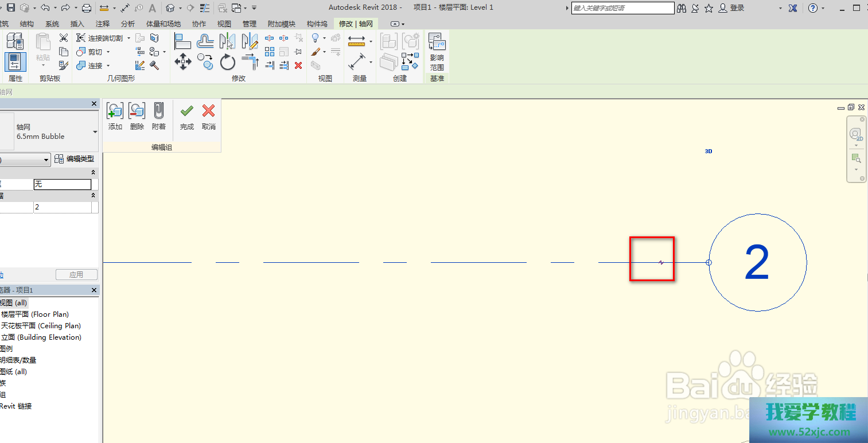Viewport: 868px width, 443px height.
Task: Open the 视图 (View) ribbon tab
Action: tap(224, 24)
